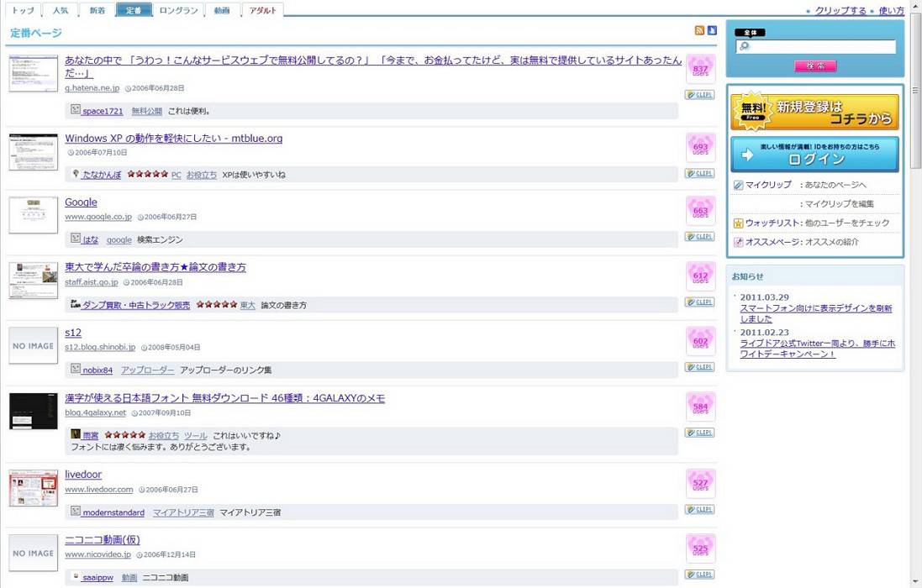Open the Google entry title link
This screenshot has width=922, height=588.
click(82, 202)
